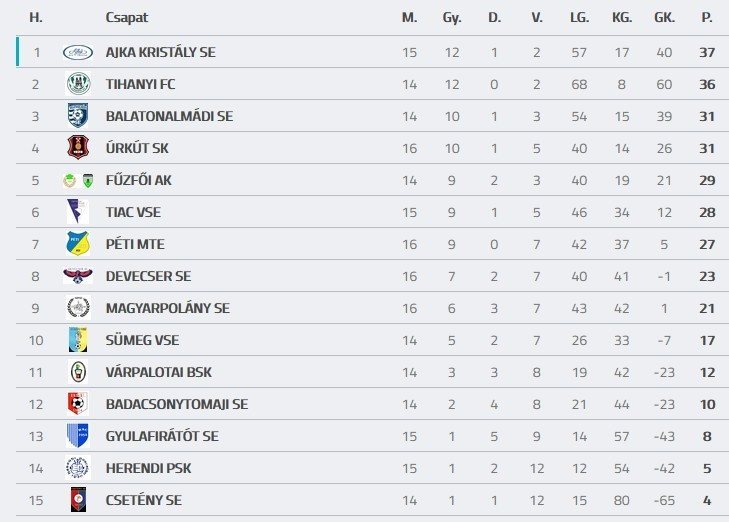Open Gyulafirátót SE team details

coord(161,436)
